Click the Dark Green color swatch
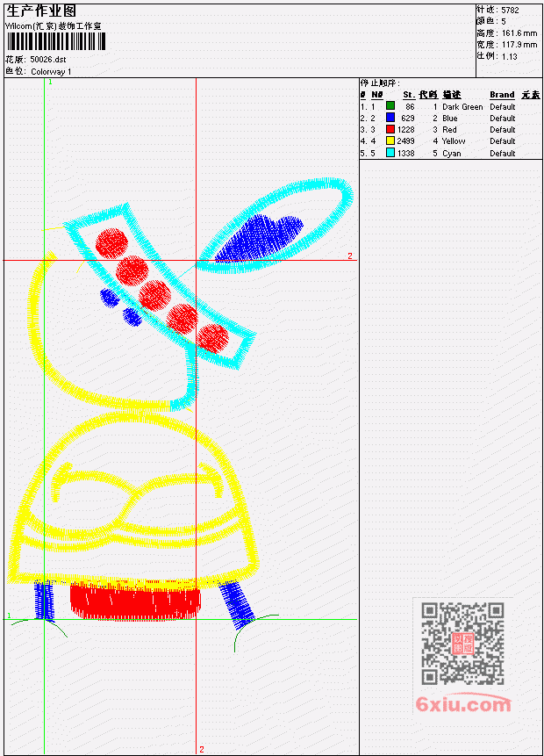The image size is (544, 756). point(390,106)
